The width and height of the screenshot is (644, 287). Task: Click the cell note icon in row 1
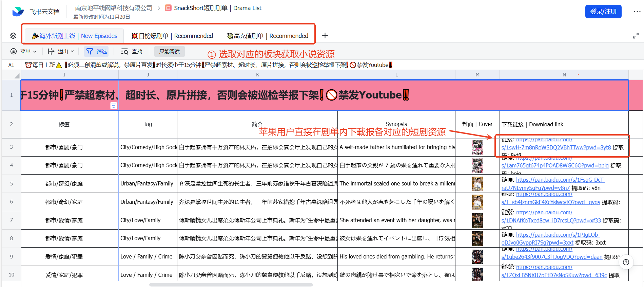point(114,106)
